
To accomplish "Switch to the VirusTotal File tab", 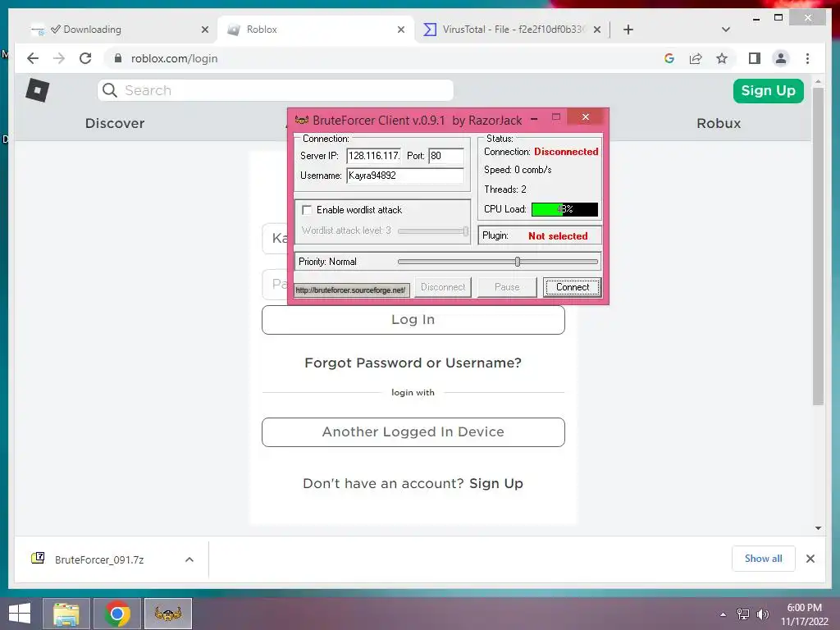I will tap(512, 30).
